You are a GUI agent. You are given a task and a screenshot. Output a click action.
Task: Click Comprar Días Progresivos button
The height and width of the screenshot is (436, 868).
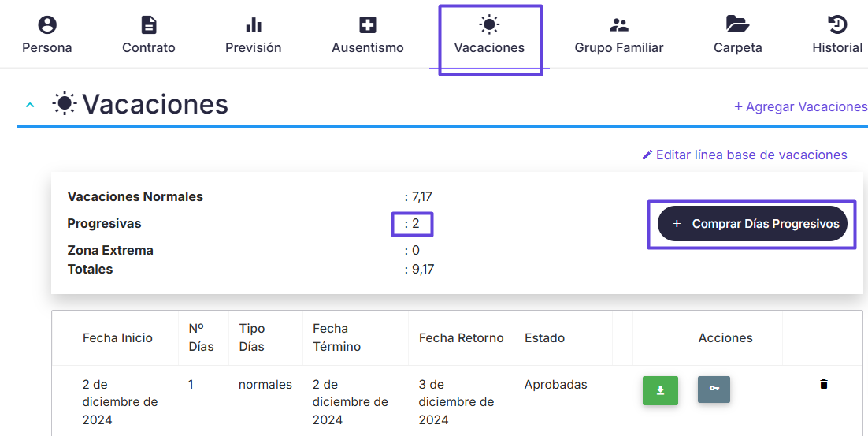752,224
